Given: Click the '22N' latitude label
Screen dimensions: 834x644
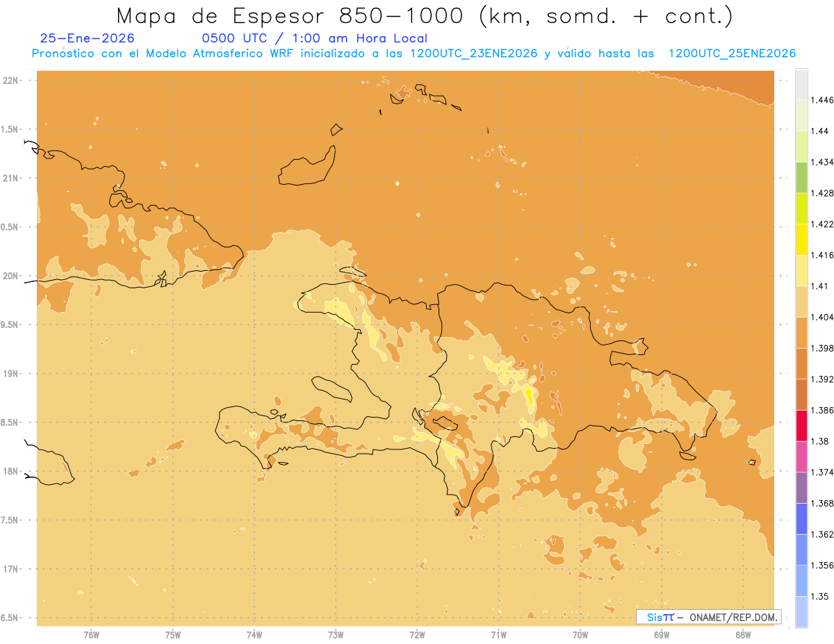Looking at the screenshot, I should click(x=12, y=81).
